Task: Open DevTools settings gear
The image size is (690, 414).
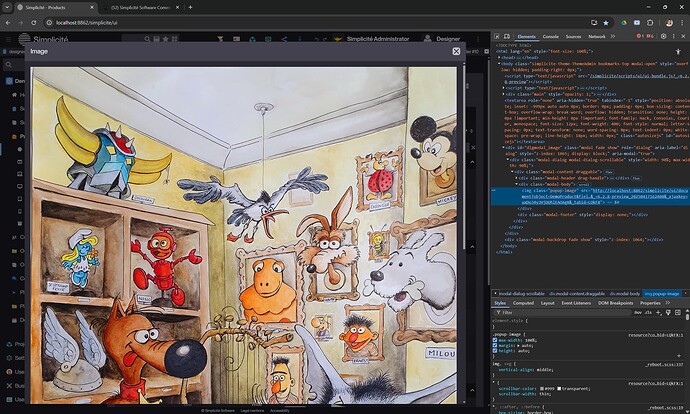Action: 664,37
